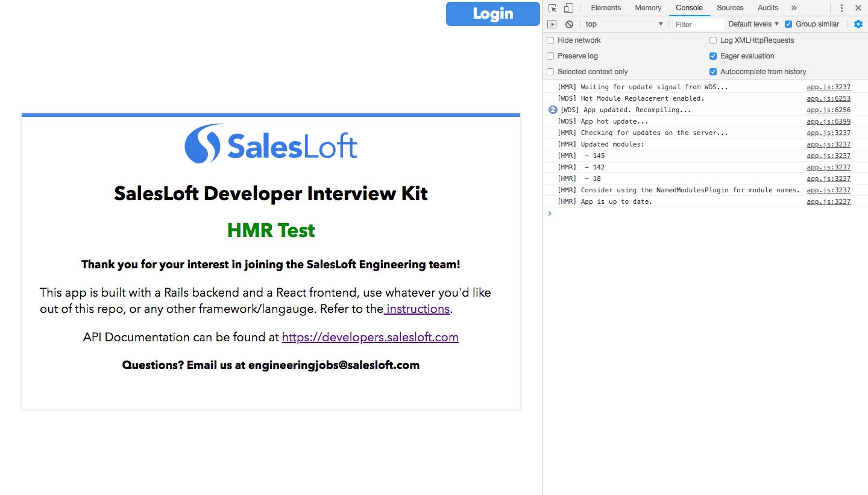The image size is (868, 495).
Task: Select the Console tab
Action: click(x=689, y=8)
